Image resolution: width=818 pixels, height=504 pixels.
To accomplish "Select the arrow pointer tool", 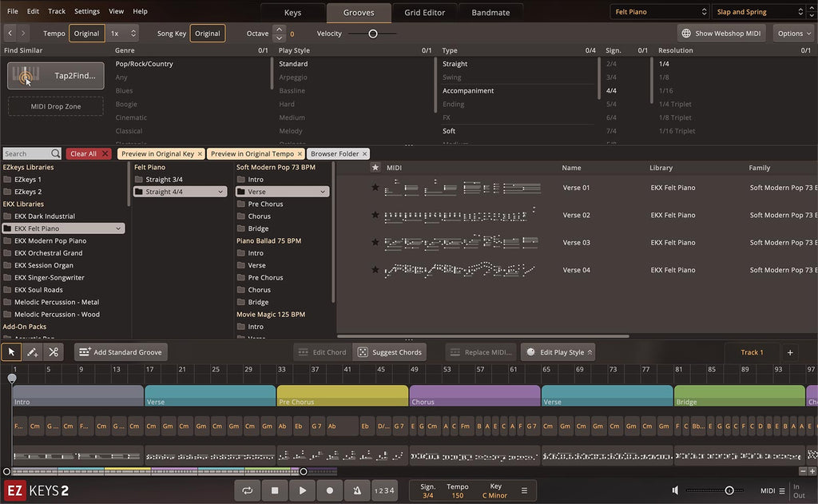I will (x=11, y=352).
